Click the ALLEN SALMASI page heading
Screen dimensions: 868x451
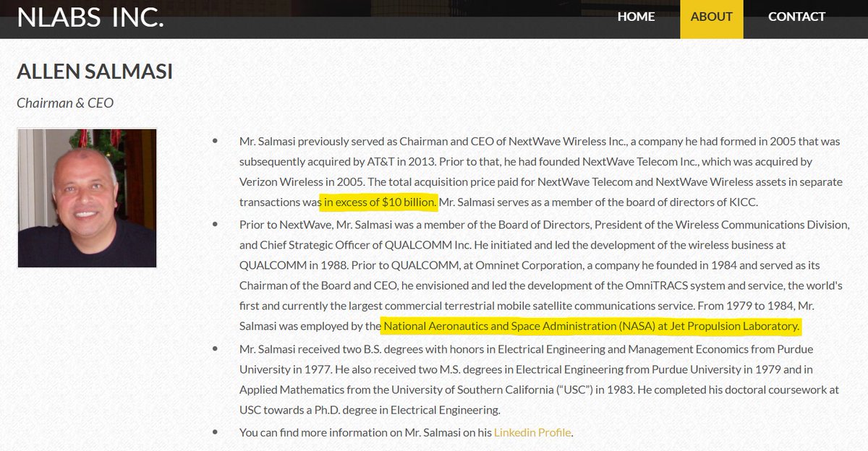tap(94, 72)
